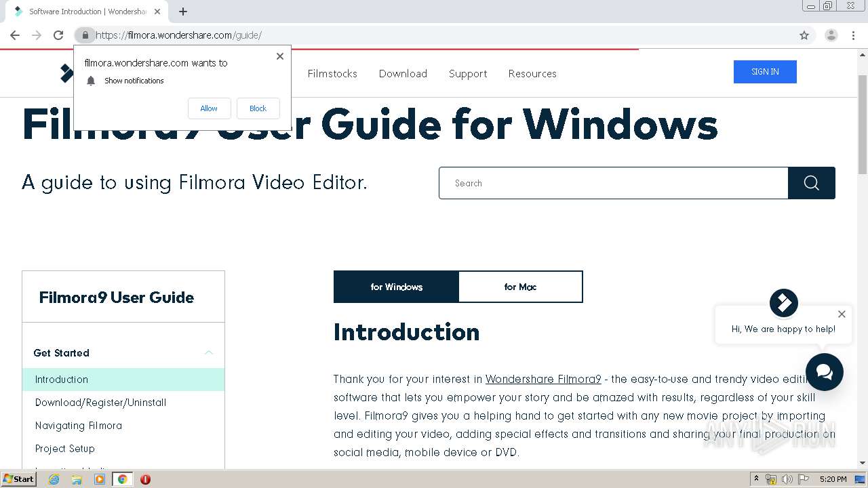Click the Search input field
This screenshot has height=488, width=868.
pyautogui.click(x=614, y=183)
